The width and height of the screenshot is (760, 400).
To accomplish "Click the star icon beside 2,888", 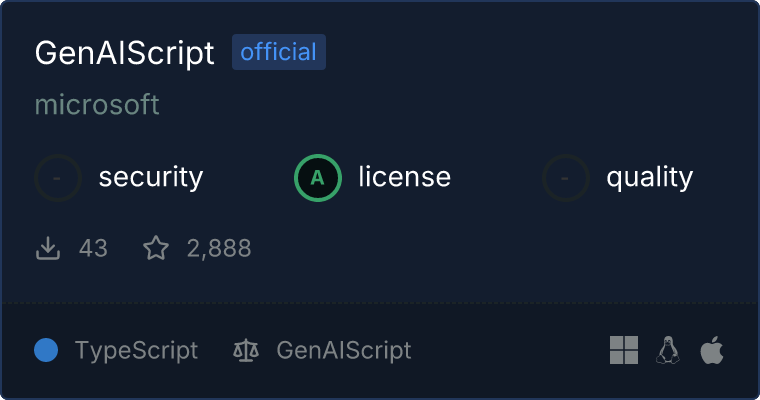I will click(x=156, y=248).
